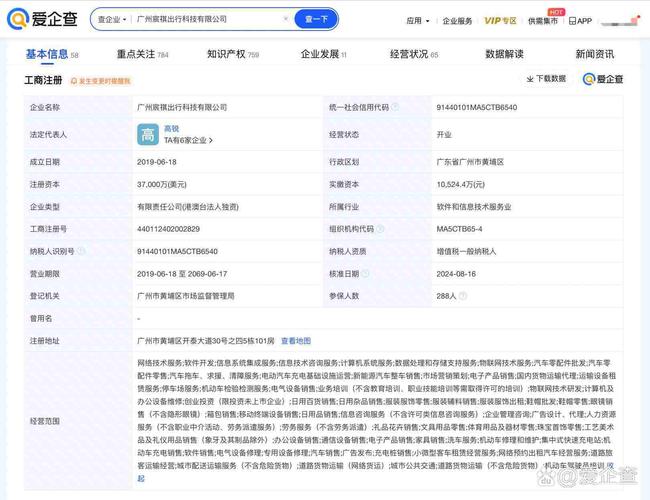The height and width of the screenshot is (500, 650).
Task: Switch to the 基本信息 tab
Action: click(52, 54)
